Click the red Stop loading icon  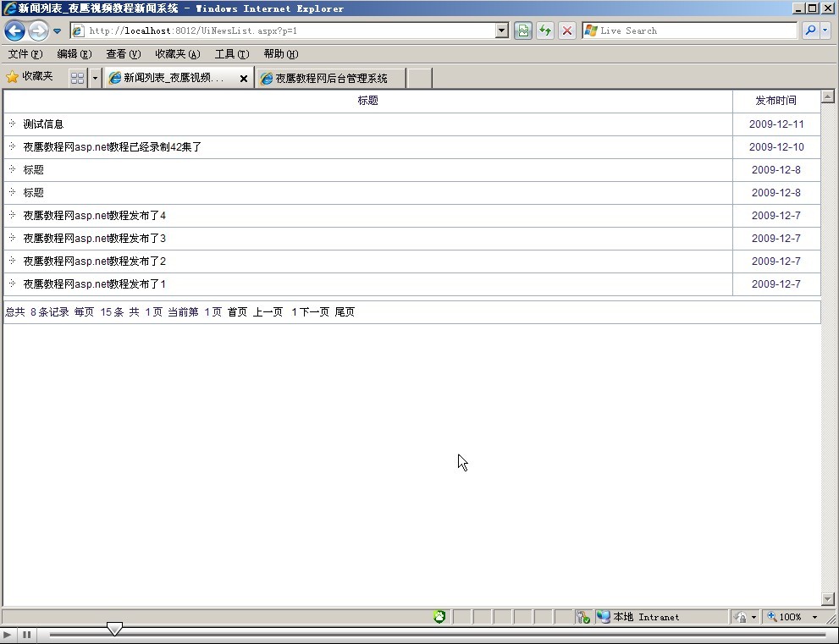click(567, 31)
